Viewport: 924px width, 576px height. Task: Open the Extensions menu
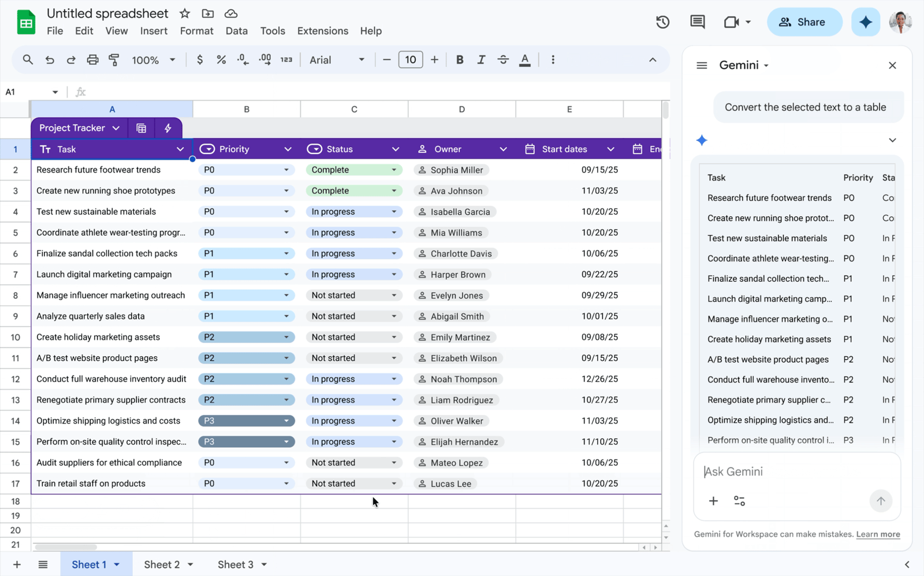tap(322, 31)
